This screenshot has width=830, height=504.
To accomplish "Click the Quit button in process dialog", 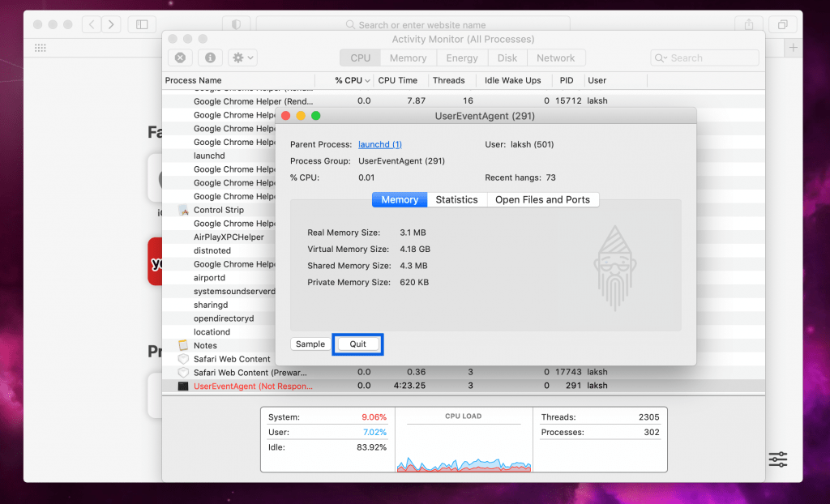I will click(357, 344).
